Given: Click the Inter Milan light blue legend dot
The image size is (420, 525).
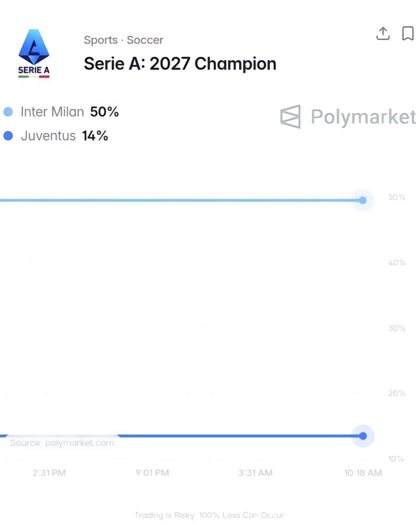Looking at the screenshot, I should 8,112.
